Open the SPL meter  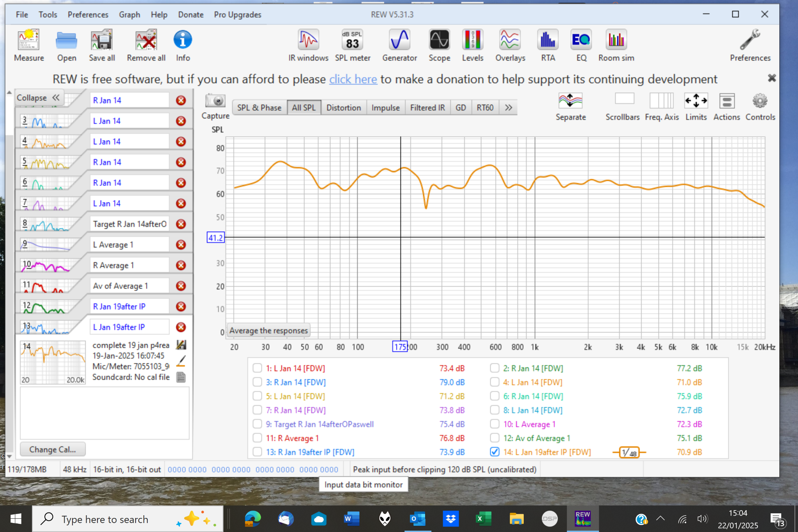[x=353, y=45]
